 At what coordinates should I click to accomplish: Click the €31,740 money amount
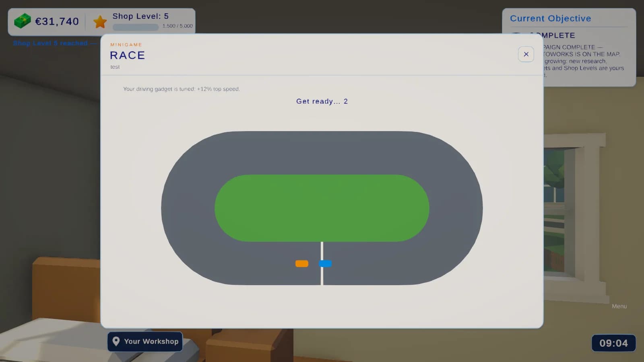point(57,21)
